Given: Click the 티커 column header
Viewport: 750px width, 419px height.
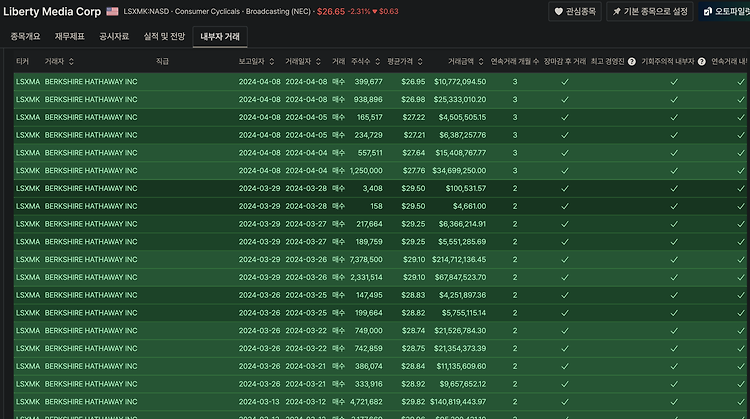Looking at the screenshot, I should point(22,61).
